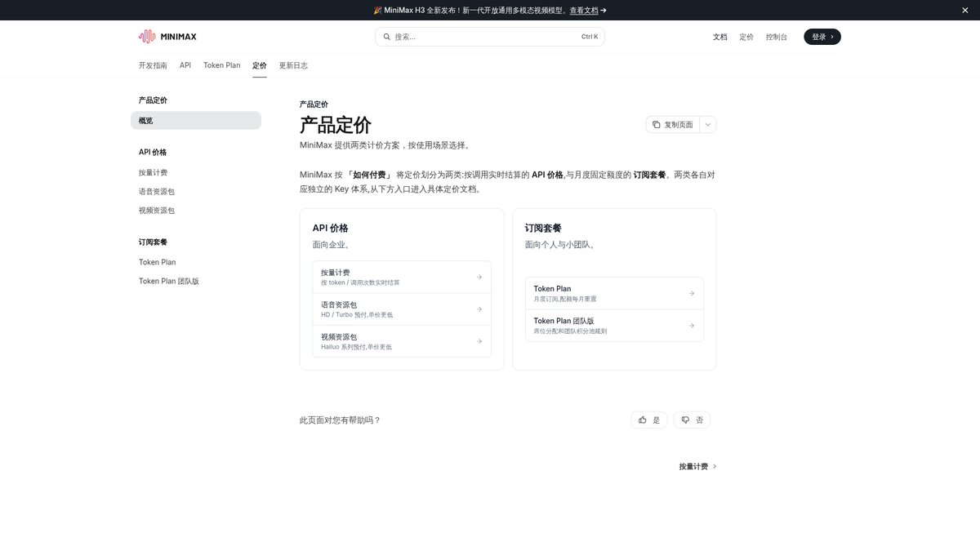Screen dimensions: 980x551
Task: Select the 定价 tab in the sub-navigation
Action: tap(260, 65)
